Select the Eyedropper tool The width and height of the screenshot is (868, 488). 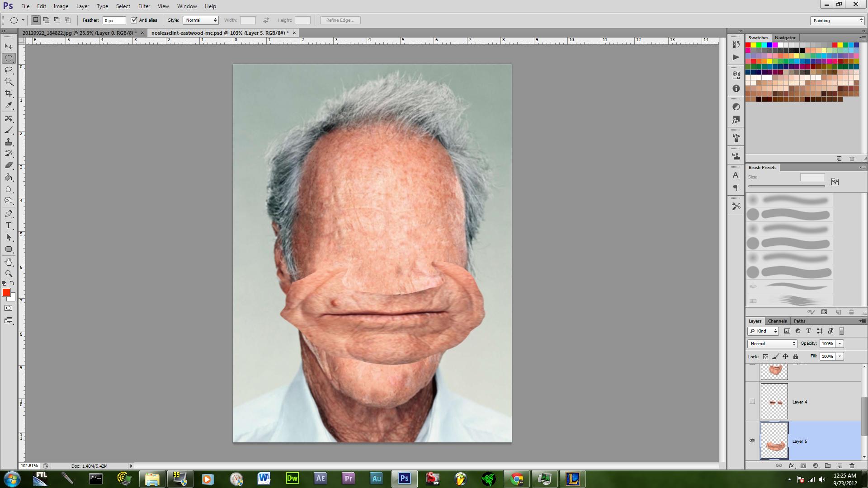9,105
